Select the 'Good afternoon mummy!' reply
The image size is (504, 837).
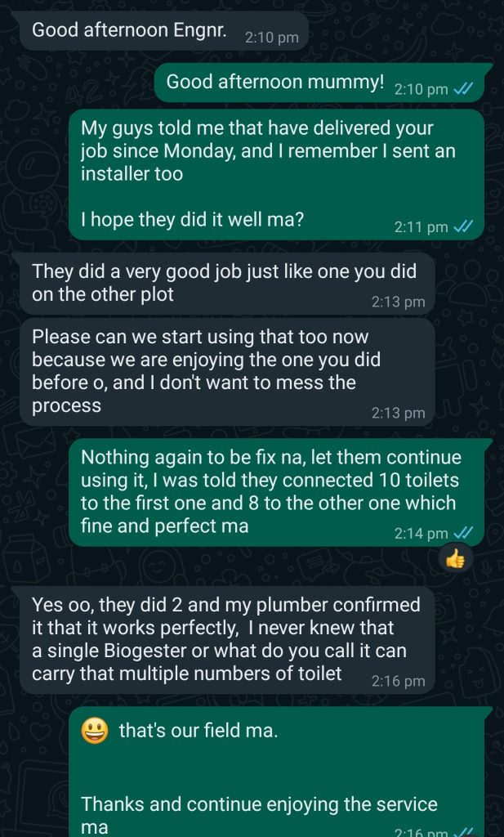pyautogui.click(x=319, y=83)
